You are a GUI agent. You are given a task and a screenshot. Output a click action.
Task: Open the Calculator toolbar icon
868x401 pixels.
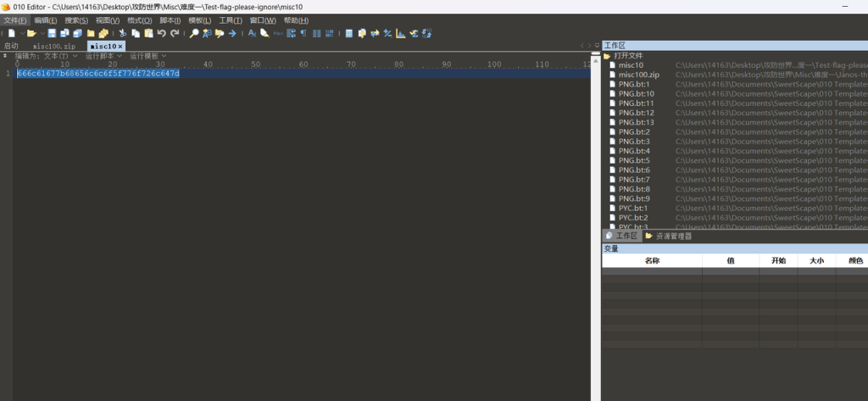coord(349,33)
